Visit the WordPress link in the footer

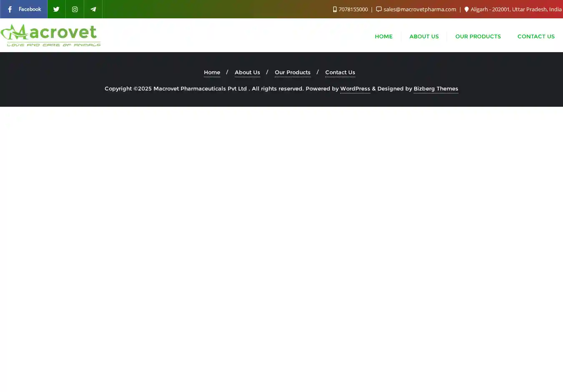(355, 88)
